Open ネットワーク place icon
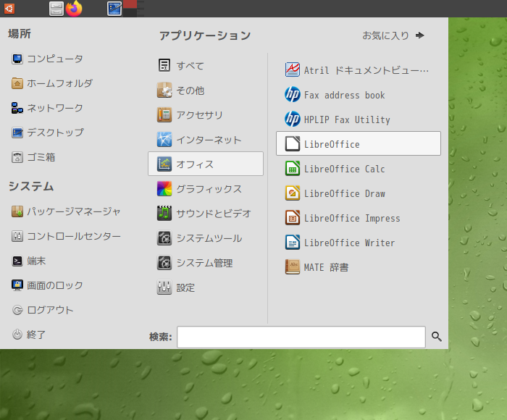The height and width of the screenshot is (420, 507). point(17,108)
